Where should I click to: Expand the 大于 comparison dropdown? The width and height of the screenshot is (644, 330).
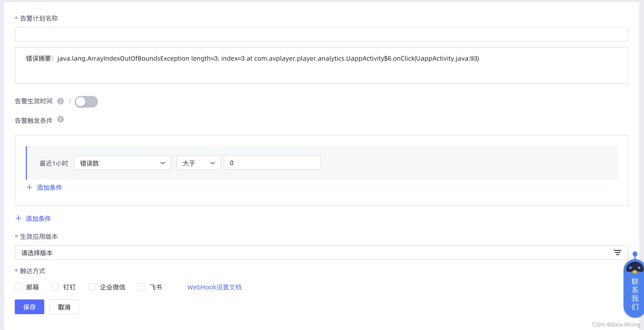pyautogui.click(x=199, y=163)
